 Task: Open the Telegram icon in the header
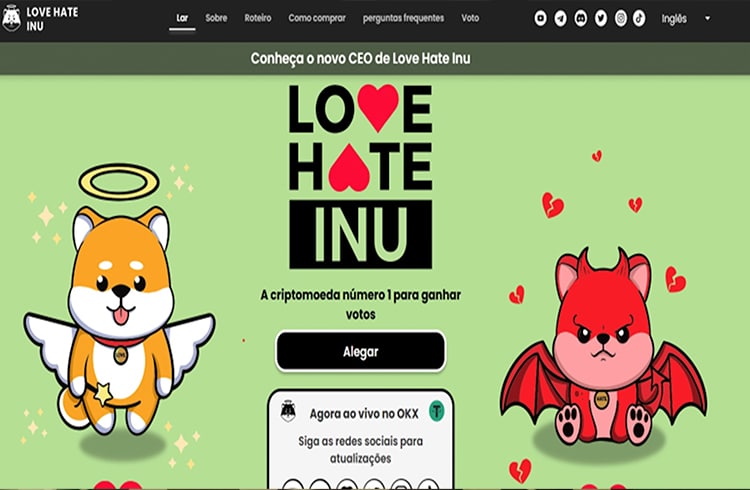[x=561, y=19]
